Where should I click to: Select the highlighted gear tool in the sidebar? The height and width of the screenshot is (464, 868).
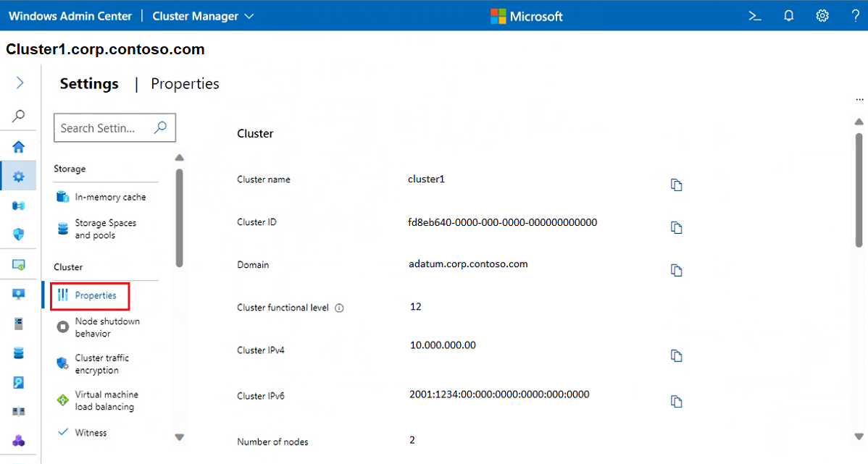point(18,175)
